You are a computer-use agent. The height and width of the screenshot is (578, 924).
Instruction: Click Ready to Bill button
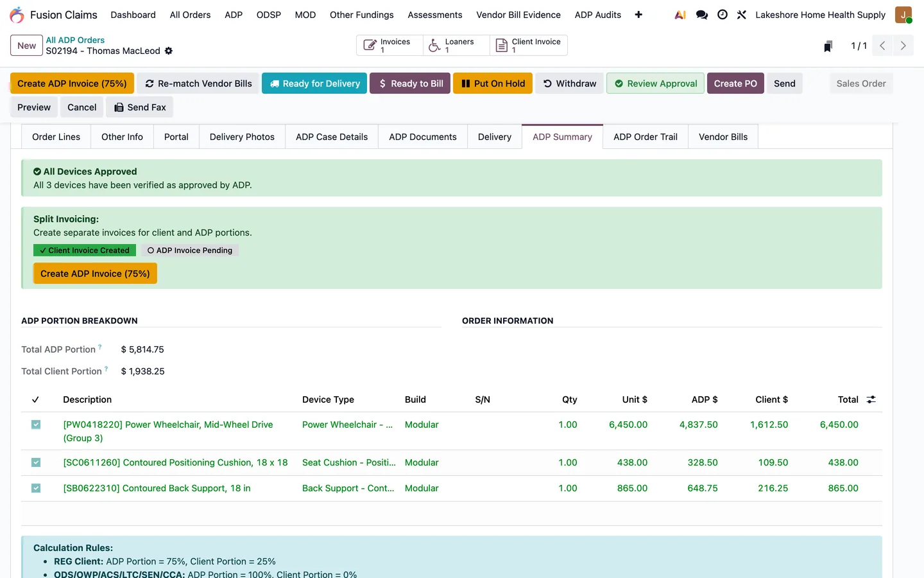[410, 83]
